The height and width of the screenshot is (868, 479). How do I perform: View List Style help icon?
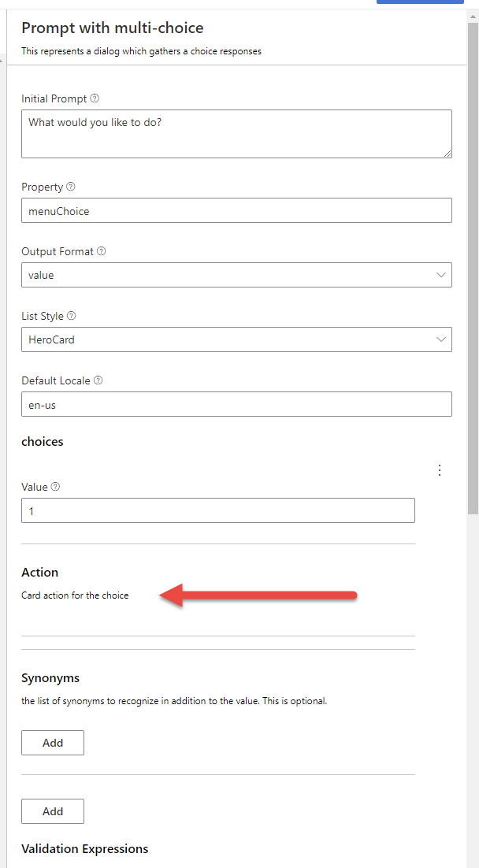[x=71, y=316]
